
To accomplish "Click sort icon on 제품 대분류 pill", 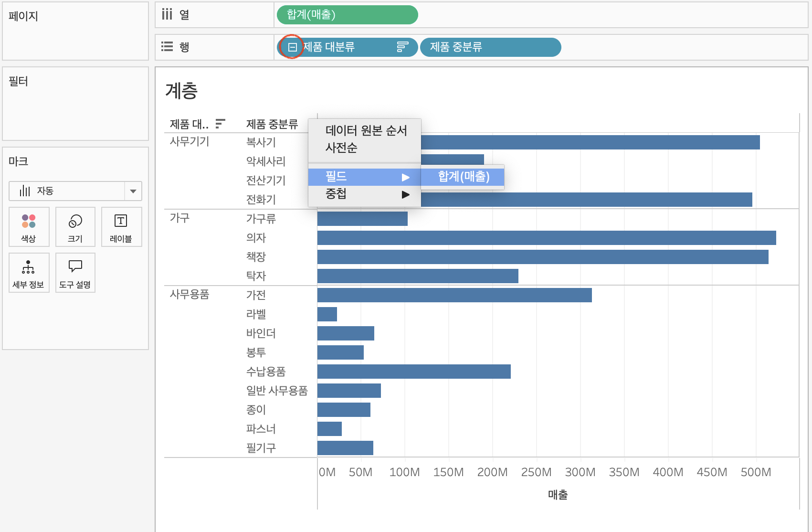I will [x=402, y=47].
